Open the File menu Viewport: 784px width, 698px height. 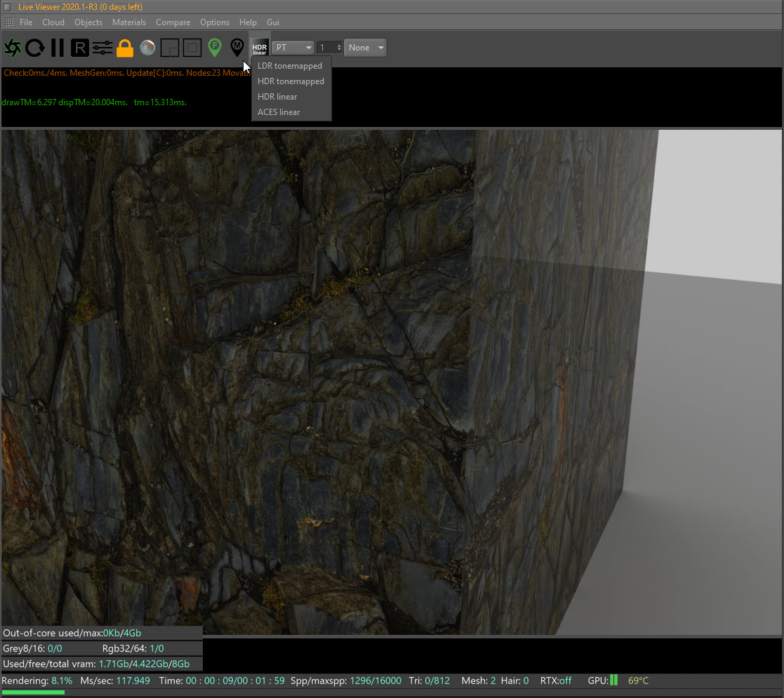[x=26, y=22]
